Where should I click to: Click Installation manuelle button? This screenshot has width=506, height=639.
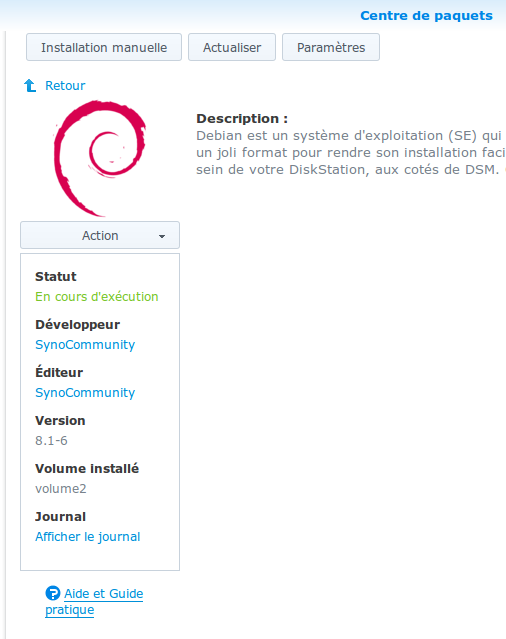pyautogui.click(x=104, y=47)
